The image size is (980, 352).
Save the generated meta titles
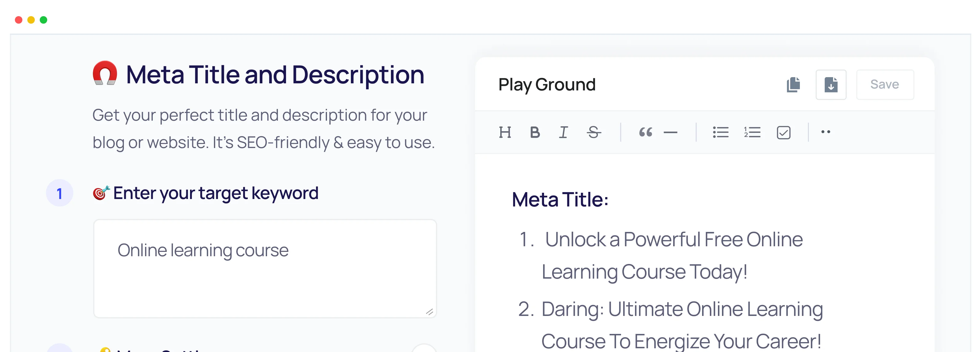click(885, 84)
